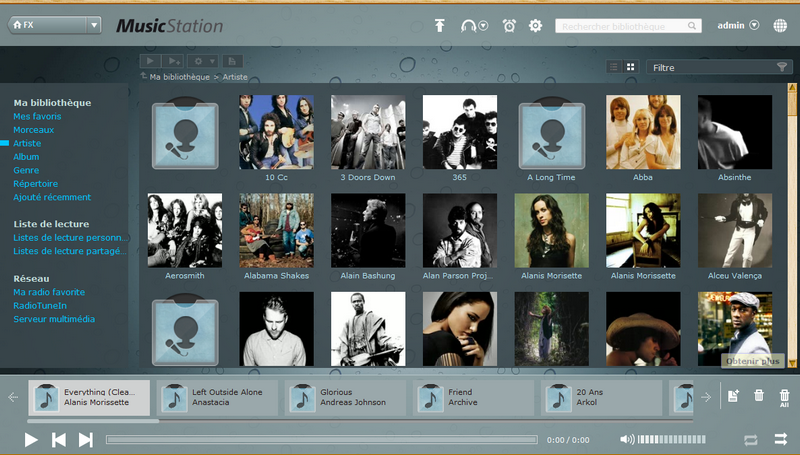Save now playing as playlist icon
Screen dimensions: 800x455
tap(733, 395)
